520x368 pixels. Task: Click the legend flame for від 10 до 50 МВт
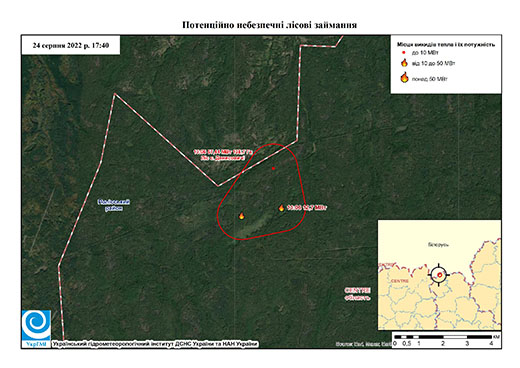coord(404,63)
